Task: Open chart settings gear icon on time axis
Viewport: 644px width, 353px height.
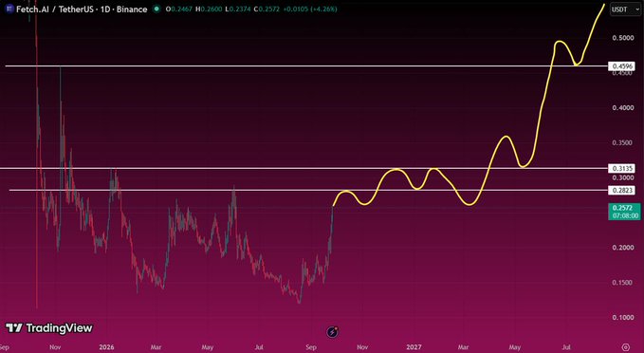Action: point(626,347)
